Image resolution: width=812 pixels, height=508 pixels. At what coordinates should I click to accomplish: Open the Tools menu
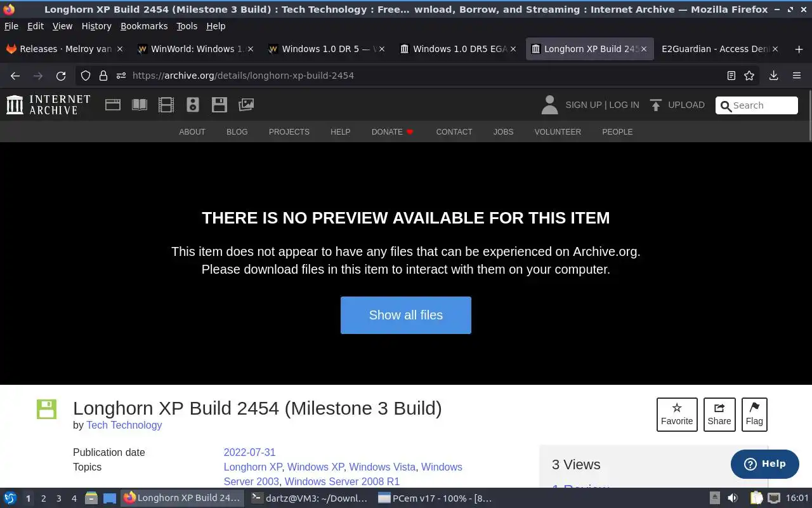click(x=187, y=26)
